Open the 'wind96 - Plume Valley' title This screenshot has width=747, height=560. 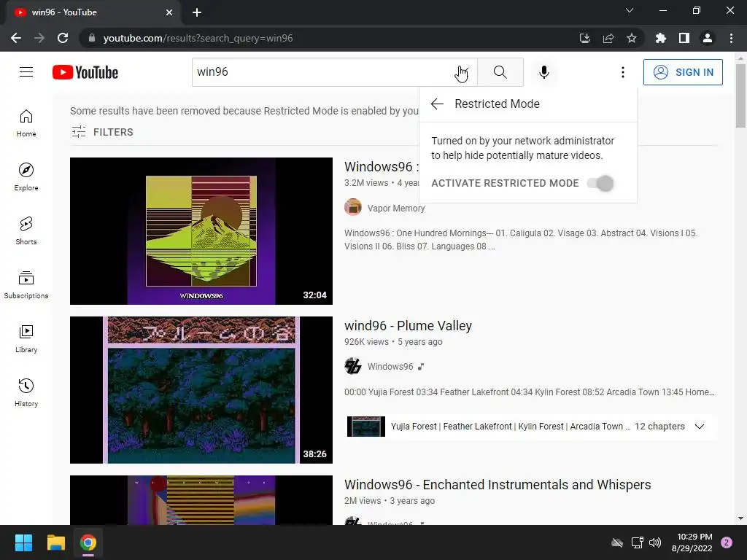click(x=408, y=326)
